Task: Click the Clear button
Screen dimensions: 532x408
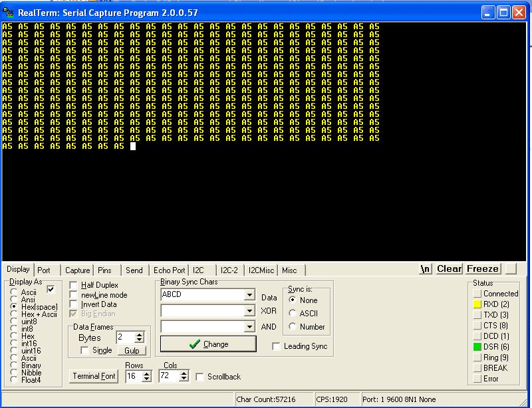Action: point(449,268)
